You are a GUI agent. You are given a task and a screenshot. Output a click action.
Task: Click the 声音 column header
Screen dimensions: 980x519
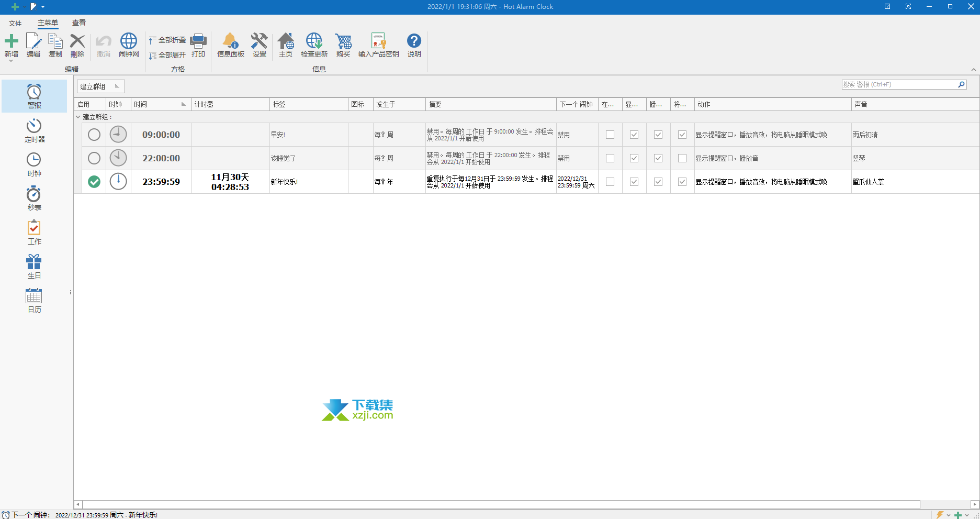pos(915,104)
